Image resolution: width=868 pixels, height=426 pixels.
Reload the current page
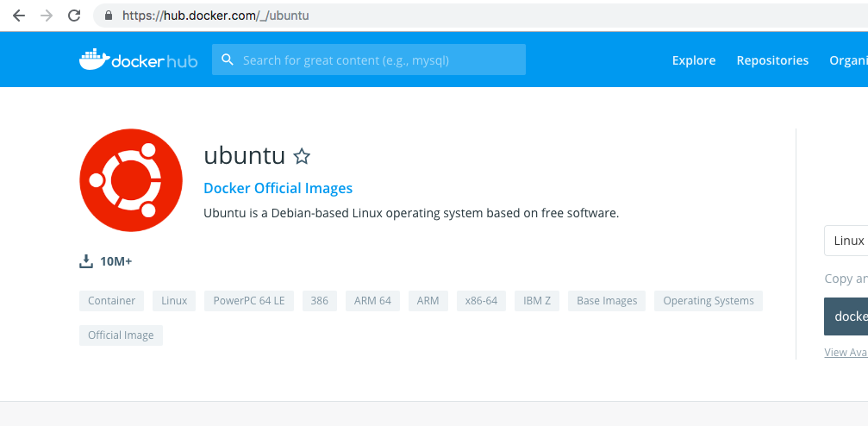[74, 16]
